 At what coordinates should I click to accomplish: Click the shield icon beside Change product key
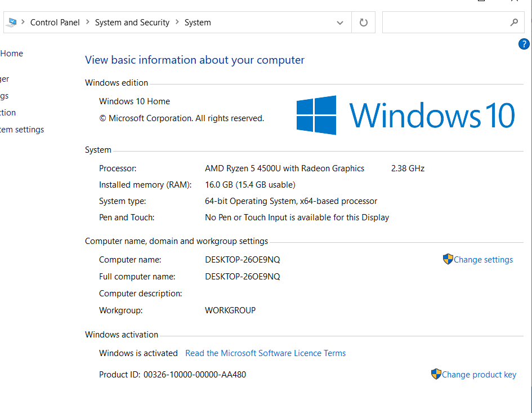[436, 374]
